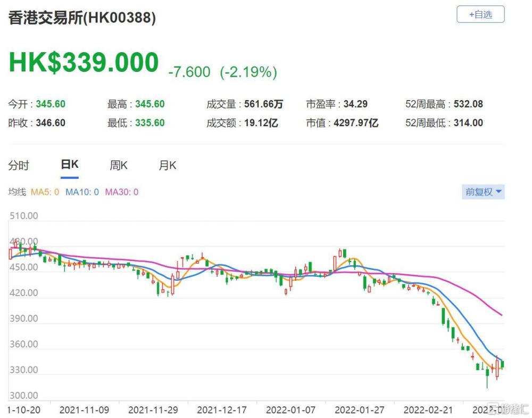The width and height of the screenshot is (532, 418).
Task: Toggle the MA5 moving average label
Action: (45, 192)
